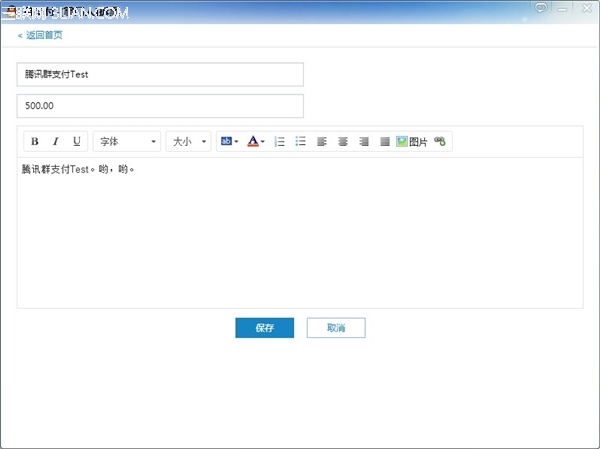The height and width of the screenshot is (449, 600).
Task: Align text to the right
Action: tap(364, 142)
